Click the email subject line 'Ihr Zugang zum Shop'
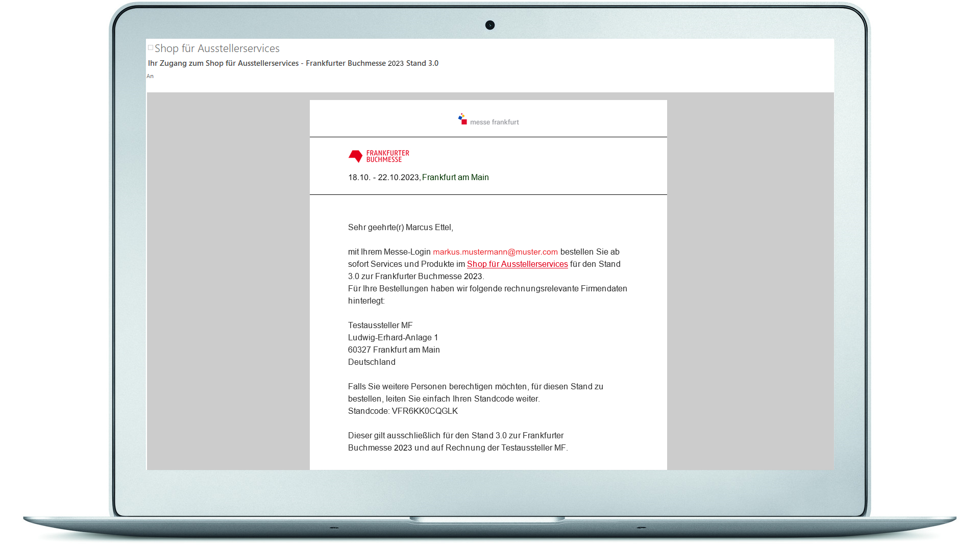This screenshot has height=548, width=980. (x=293, y=63)
